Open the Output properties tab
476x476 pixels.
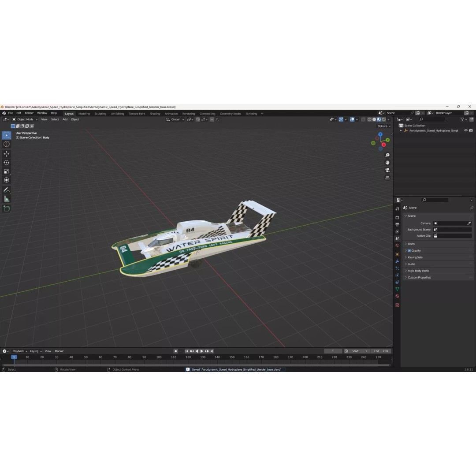coord(397,224)
